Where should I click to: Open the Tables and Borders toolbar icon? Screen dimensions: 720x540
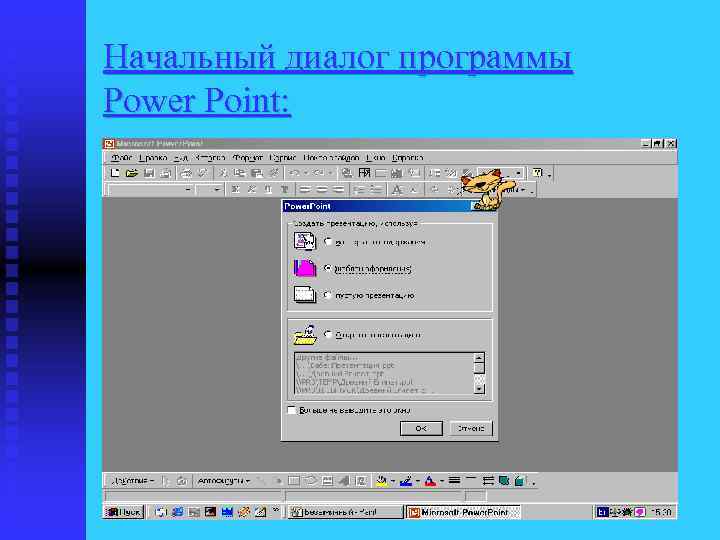364,173
